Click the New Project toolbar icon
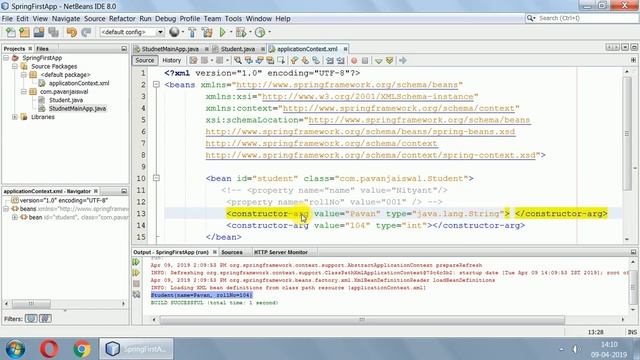Screen dimensions: 640x360 coord(24,32)
